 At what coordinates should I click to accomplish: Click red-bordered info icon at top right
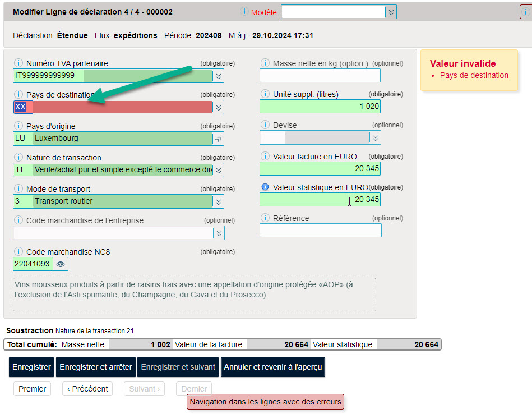[526, 12]
